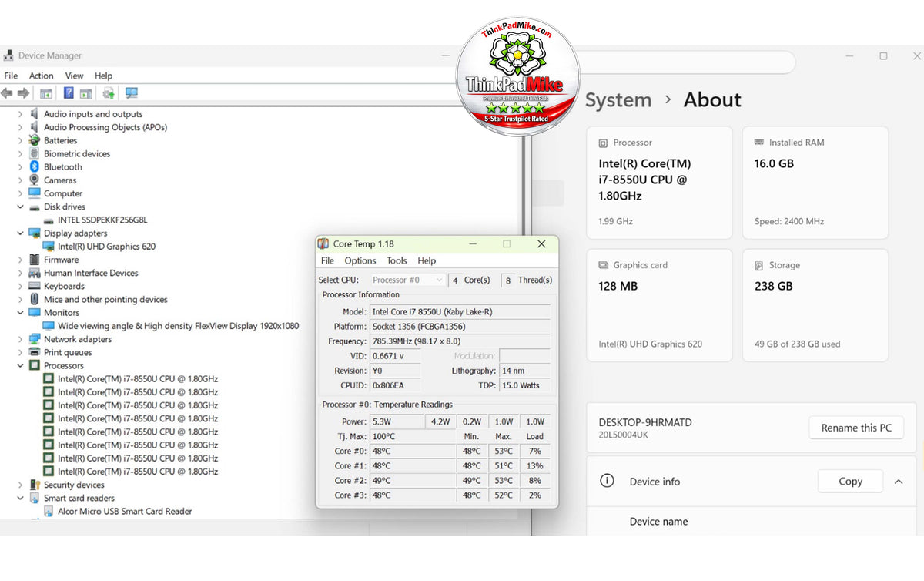Click the TDP value 15.0 Watts

tap(524, 385)
